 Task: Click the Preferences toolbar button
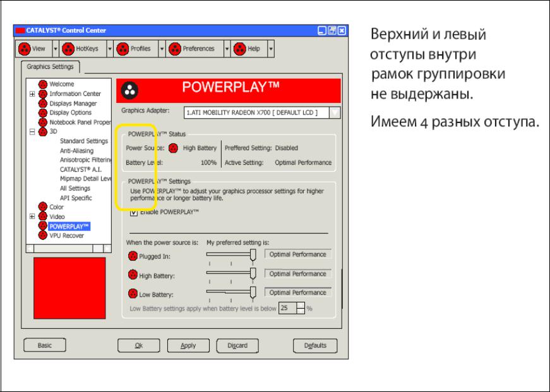tap(195, 49)
